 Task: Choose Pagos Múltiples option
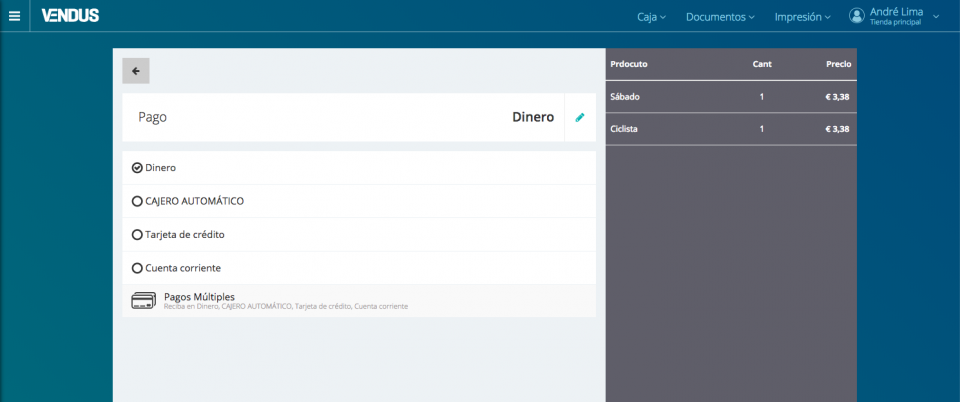(x=199, y=297)
